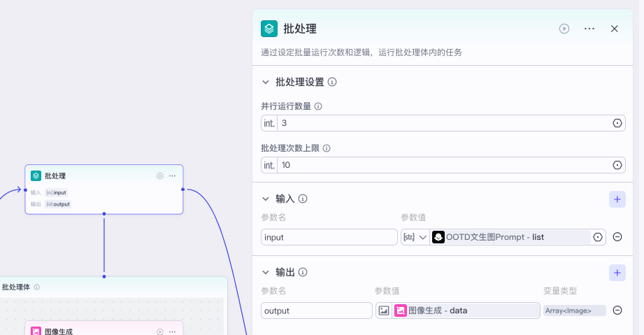644x335 pixels.
Task: Collapse the 批处理设置 section
Action: coord(266,82)
